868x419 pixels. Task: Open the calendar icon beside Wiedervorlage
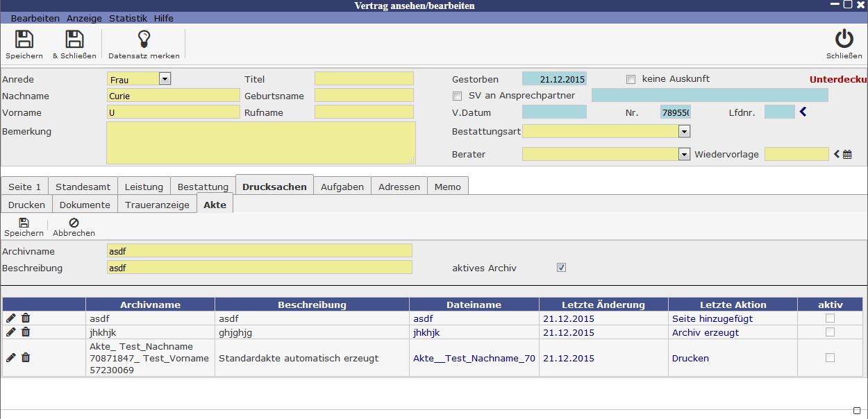click(x=847, y=155)
